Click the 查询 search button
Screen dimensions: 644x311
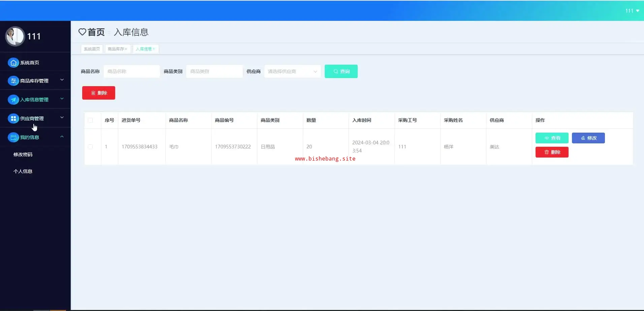click(341, 71)
